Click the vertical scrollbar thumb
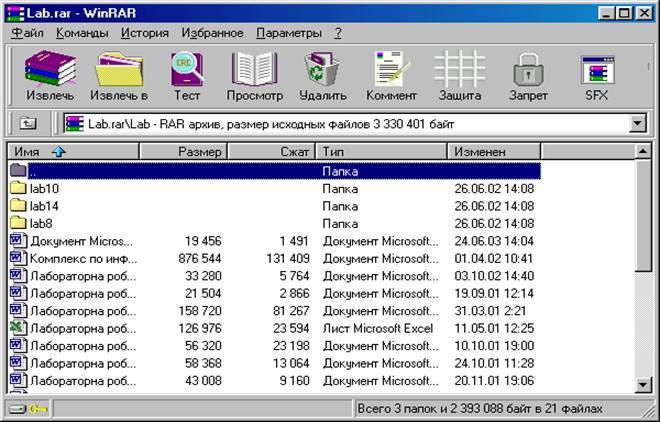Viewport: 660px width, 422px height. [643, 216]
